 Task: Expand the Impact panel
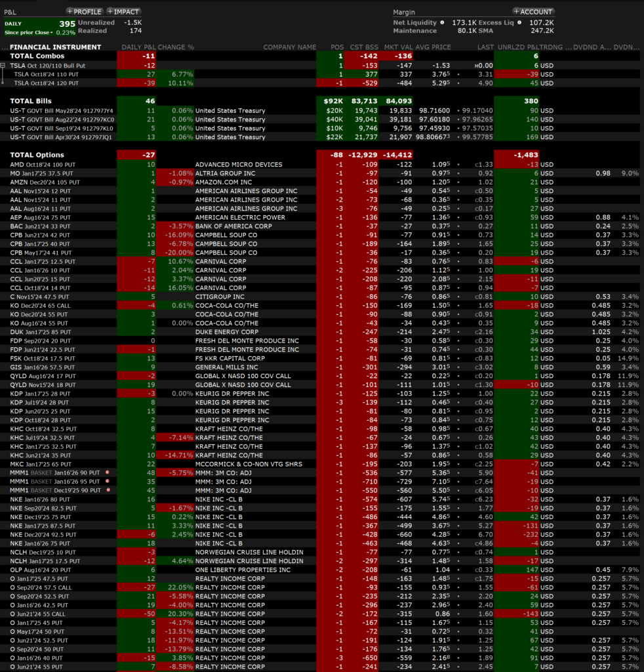(x=123, y=12)
